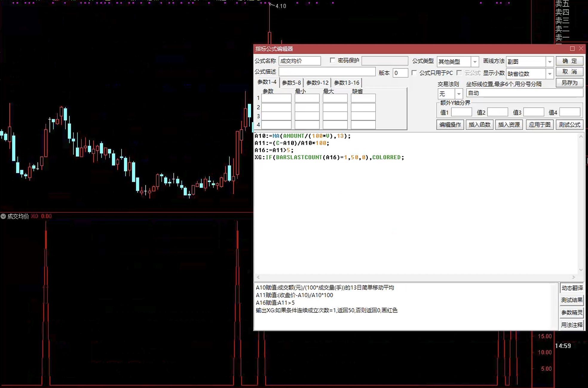Open the 显示小数 decimal places dropdown
This screenshot has width=588, height=388.
(549, 74)
